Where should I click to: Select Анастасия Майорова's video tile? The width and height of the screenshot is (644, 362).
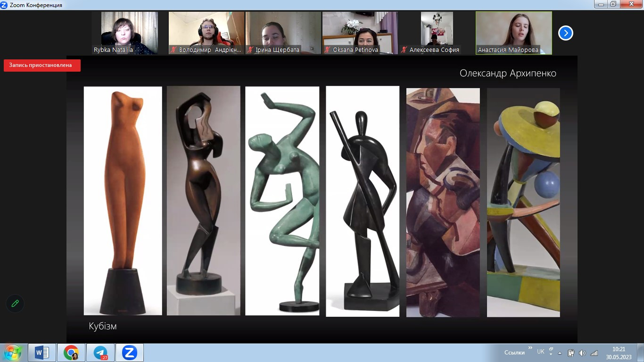[x=514, y=33]
